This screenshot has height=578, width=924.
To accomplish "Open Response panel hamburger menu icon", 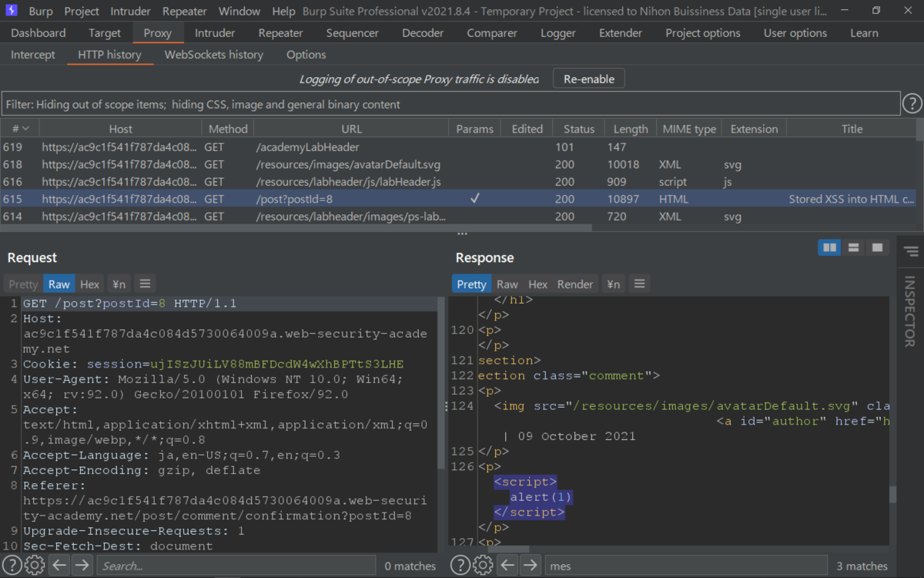I will coord(639,284).
